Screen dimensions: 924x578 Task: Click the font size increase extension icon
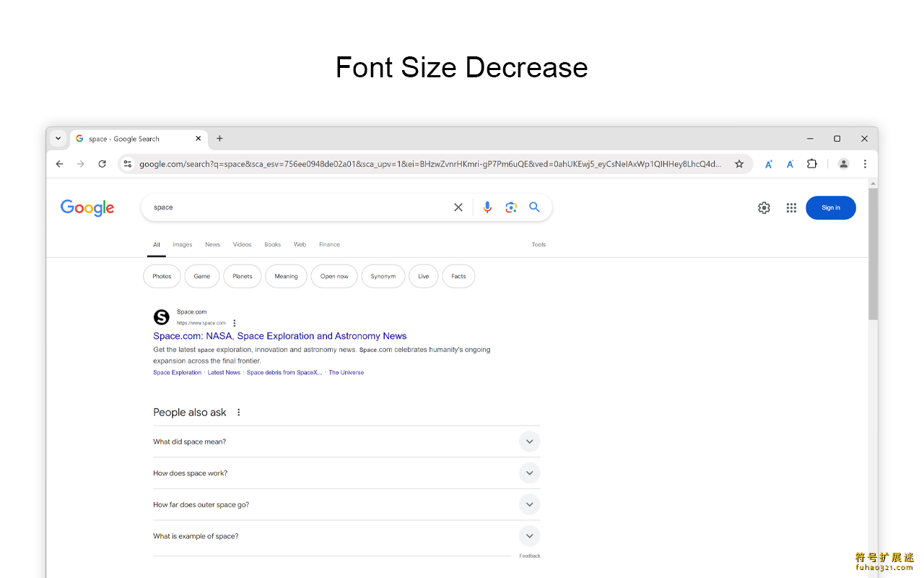coord(769,164)
